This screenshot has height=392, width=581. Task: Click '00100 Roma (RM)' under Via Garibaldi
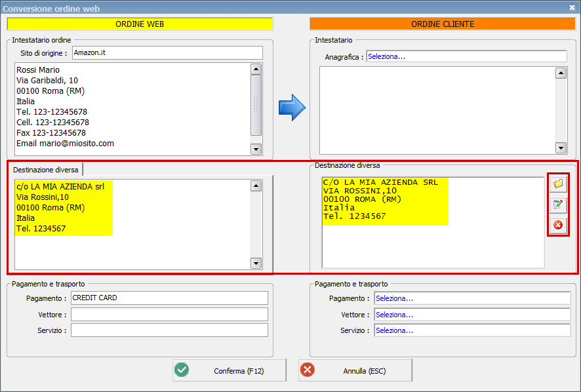pos(50,90)
